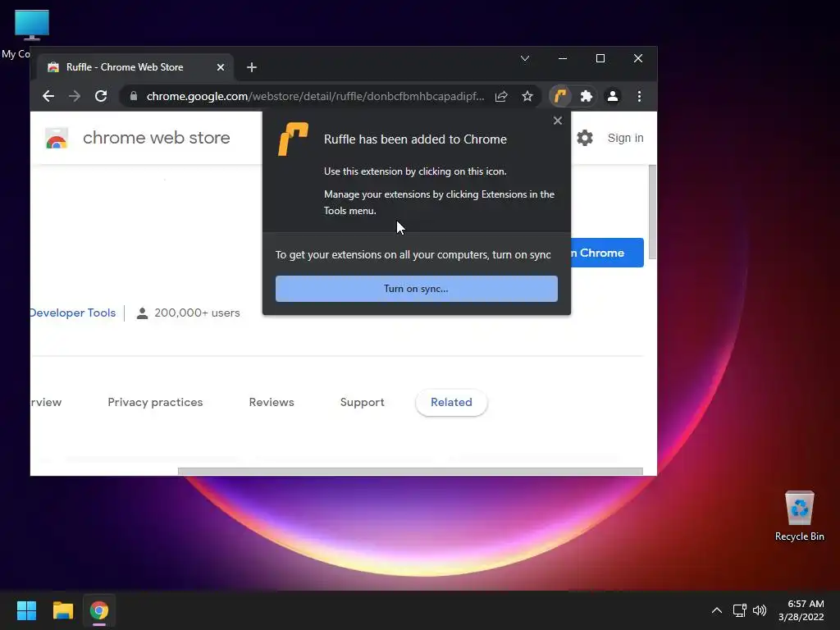Click Turn on sync button
Viewport: 840px width, 630px height.
pyautogui.click(x=416, y=289)
